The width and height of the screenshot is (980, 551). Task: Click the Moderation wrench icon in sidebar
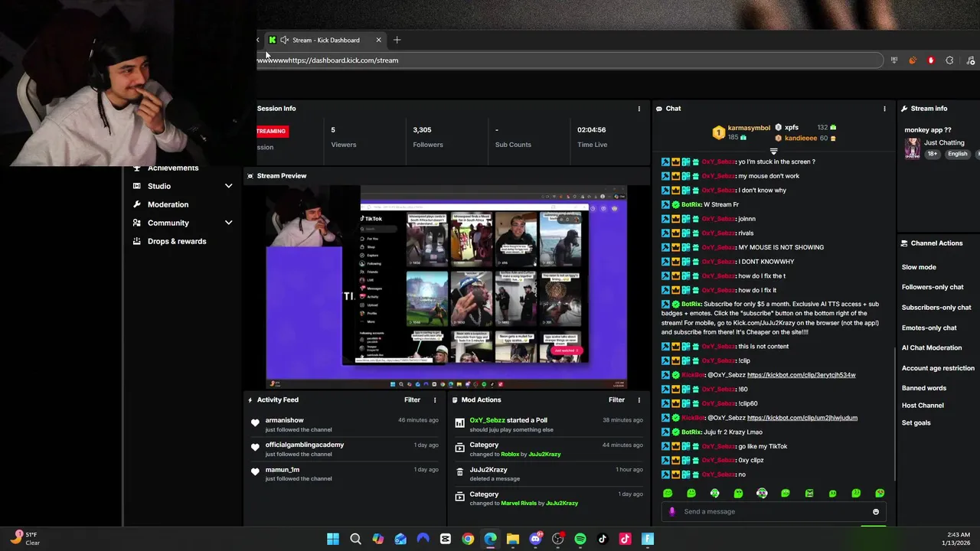(136, 204)
